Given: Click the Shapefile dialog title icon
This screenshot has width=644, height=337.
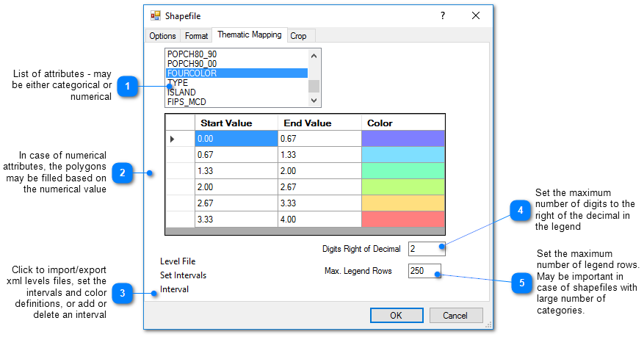Looking at the screenshot, I should coord(156,15).
